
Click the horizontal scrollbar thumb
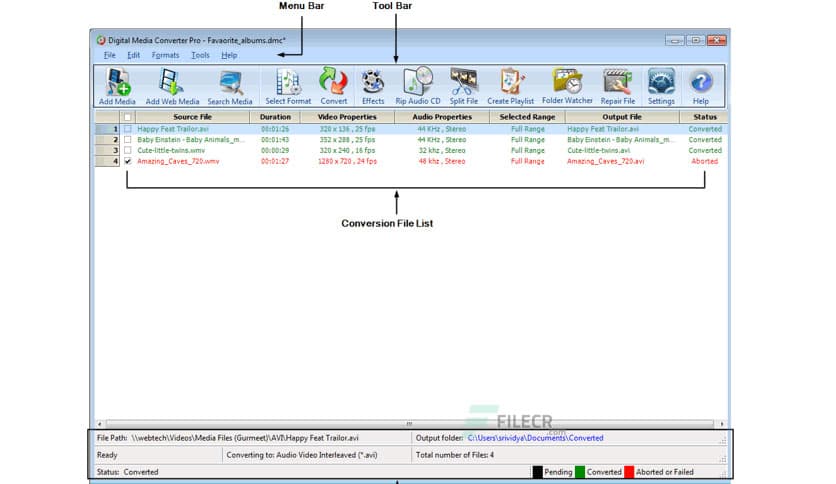409,424
